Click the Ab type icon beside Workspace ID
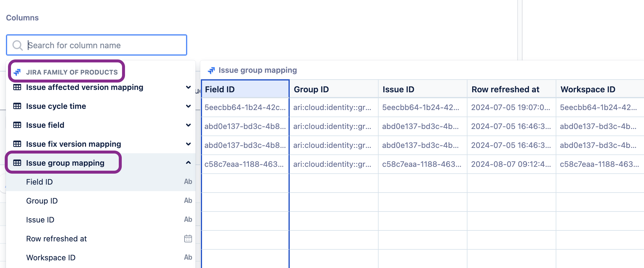Screen dimensions: 644x268 (188, 257)
